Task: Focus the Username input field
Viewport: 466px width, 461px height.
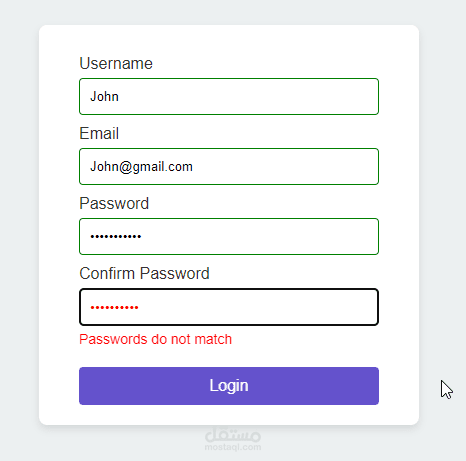Action: tap(229, 96)
